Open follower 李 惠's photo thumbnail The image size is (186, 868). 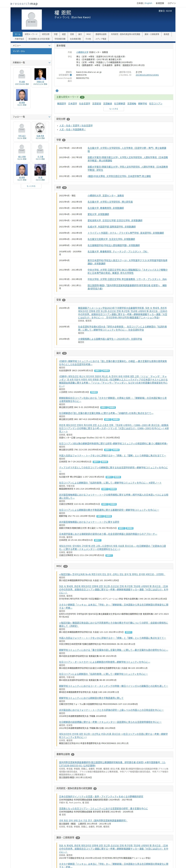[x=40, y=170]
